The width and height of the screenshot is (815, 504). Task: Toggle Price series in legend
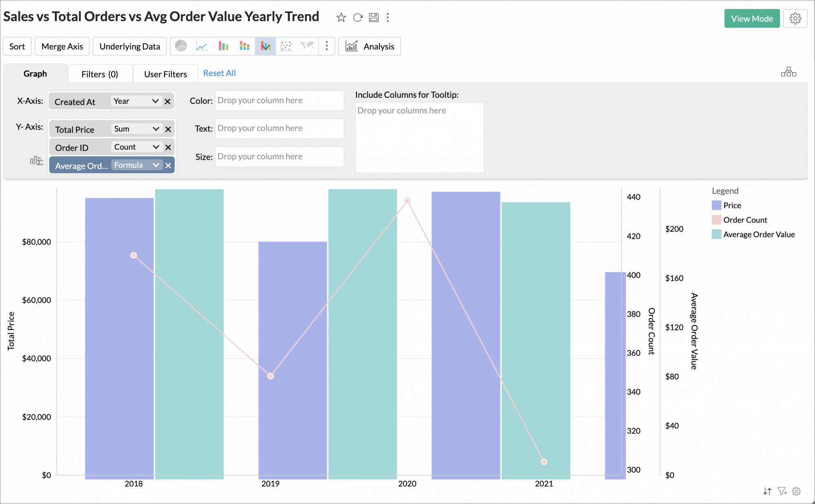pos(731,205)
